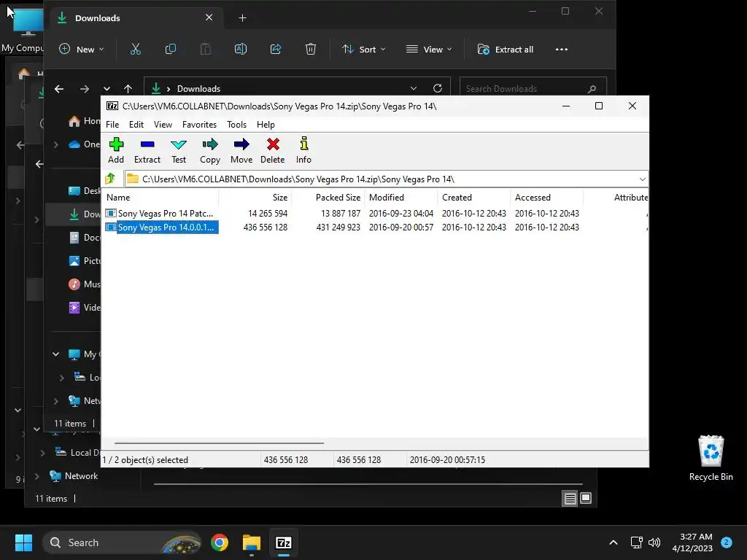Screen dimensions: 747x560
Task: Open the Help menu in 7-Zip
Action: coord(266,124)
